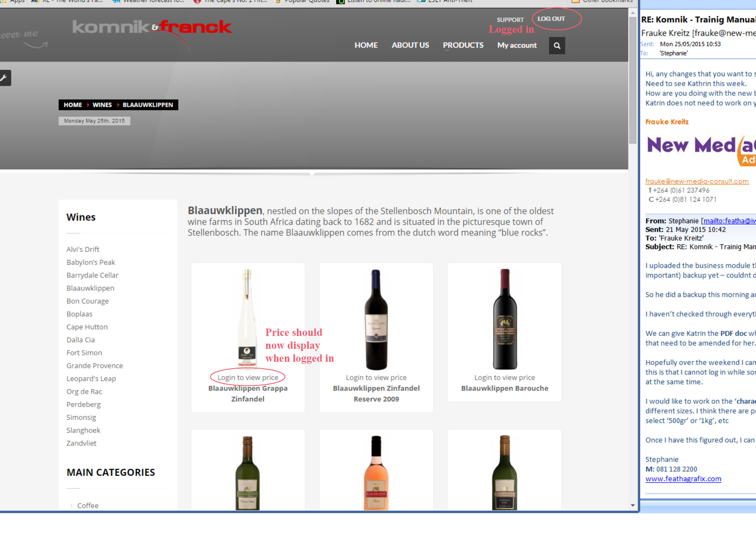Click the 'MAIN CATEGORIES' sidebar heading
The image size is (756, 534).
[x=111, y=472]
